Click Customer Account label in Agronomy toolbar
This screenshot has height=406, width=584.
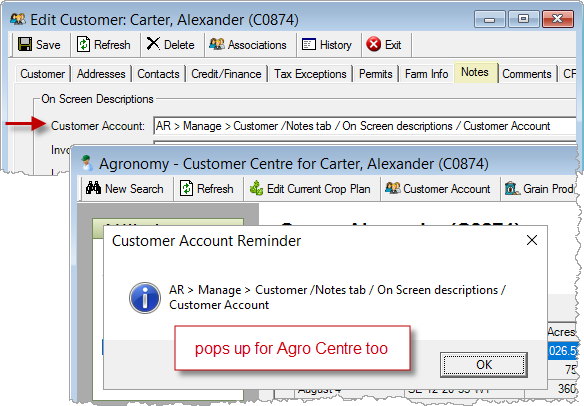point(447,189)
